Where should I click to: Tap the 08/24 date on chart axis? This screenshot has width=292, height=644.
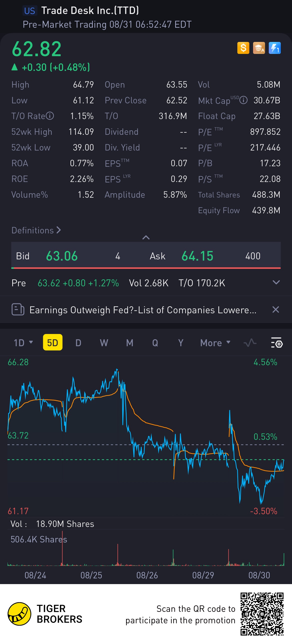click(35, 575)
